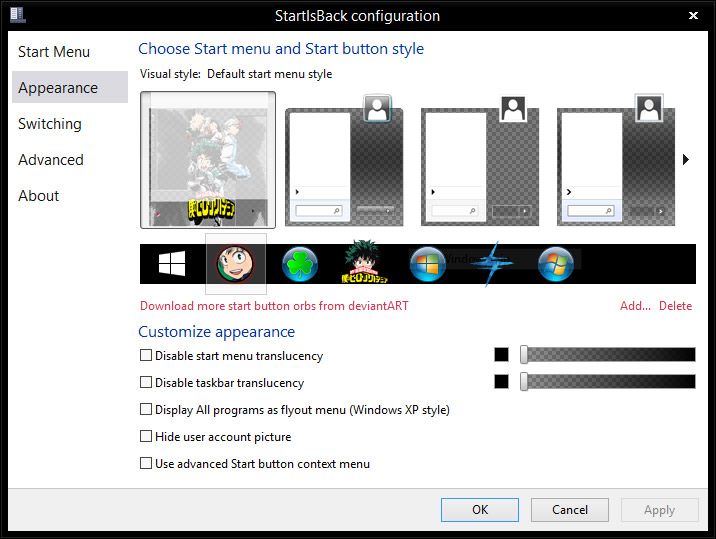Go to the Advanced section

pyautogui.click(x=70, y=159)
